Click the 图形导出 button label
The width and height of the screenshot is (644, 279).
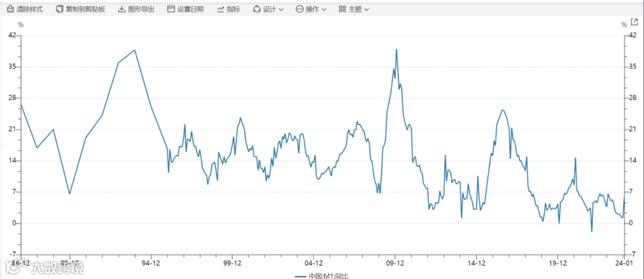coord(141,9)
